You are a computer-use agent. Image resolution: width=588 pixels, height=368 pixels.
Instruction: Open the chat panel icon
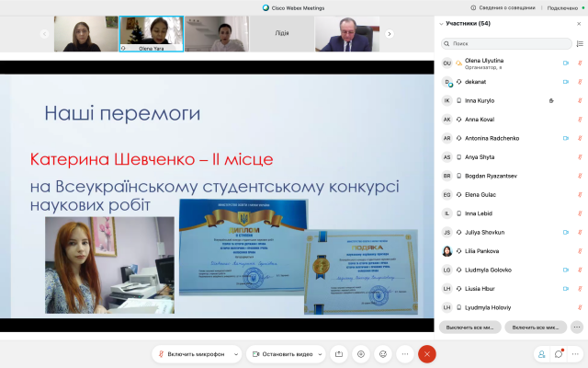point(559,354)
